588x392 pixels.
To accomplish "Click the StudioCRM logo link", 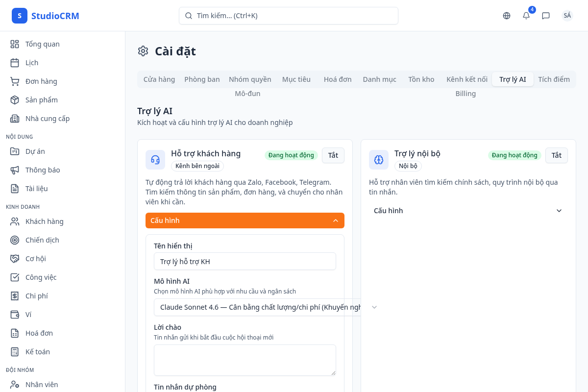I will tap(46, 16).
